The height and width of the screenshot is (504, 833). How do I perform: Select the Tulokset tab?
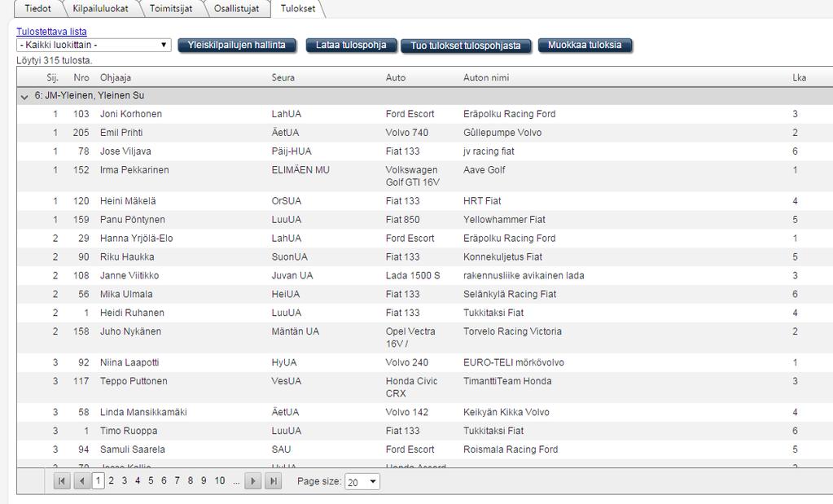(x=297, y=8)
